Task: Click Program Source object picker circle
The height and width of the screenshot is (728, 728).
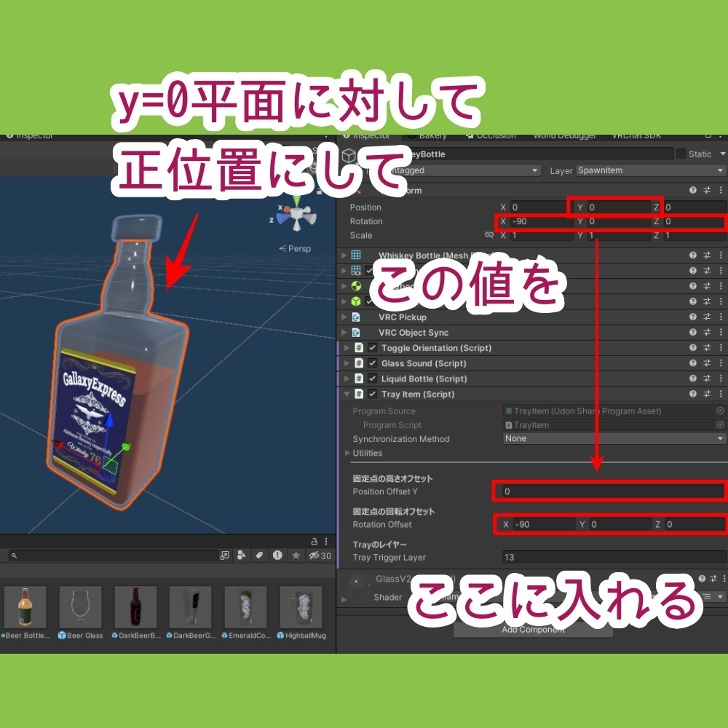Action: 720,411
